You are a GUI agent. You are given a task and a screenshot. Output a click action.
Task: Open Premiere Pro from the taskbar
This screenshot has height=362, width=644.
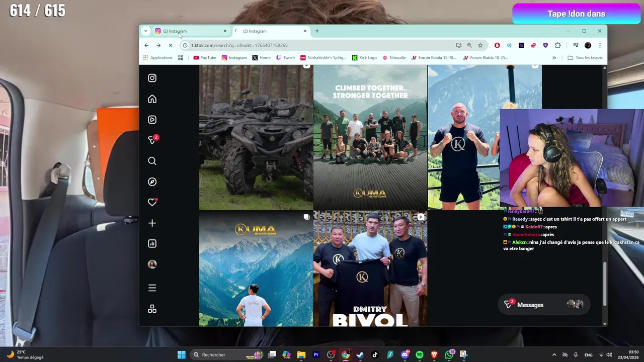coord(316,355)
